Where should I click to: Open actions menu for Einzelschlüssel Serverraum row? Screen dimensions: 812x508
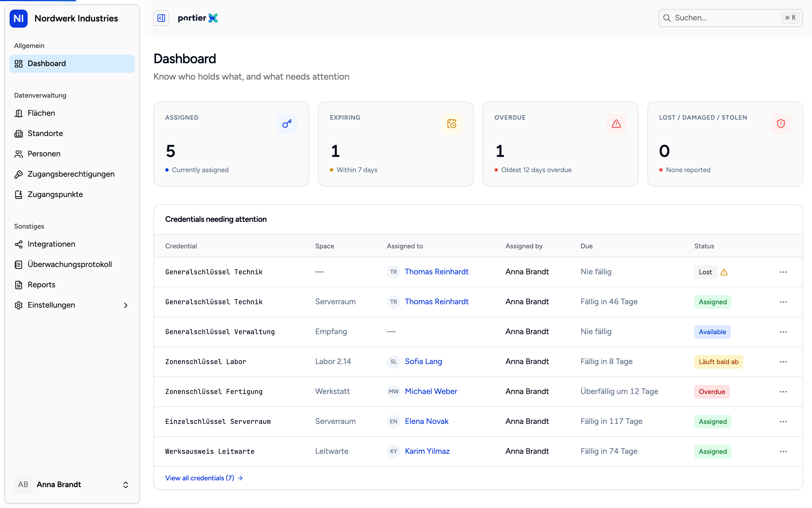783,422
